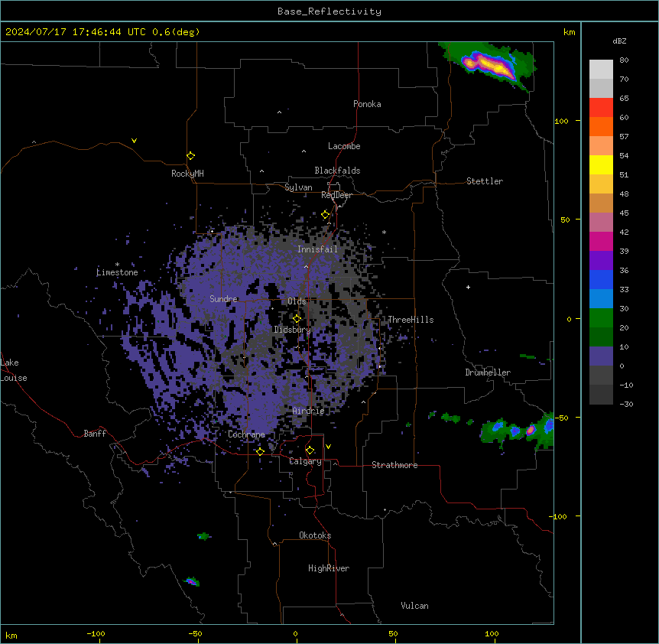The width and height of the screenshot is (659, 644).
Task: Pick the bright yellow 54-51 dBZ legend swatch
Action: (601, 164)
